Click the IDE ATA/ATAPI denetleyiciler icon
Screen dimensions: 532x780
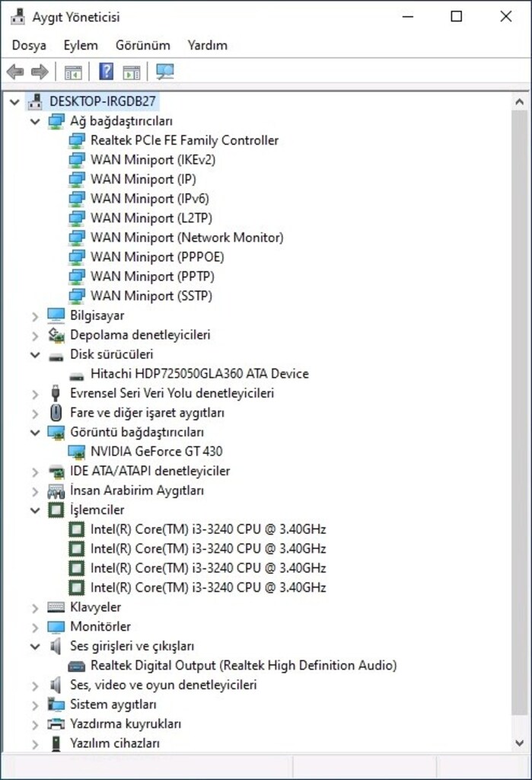56,471
